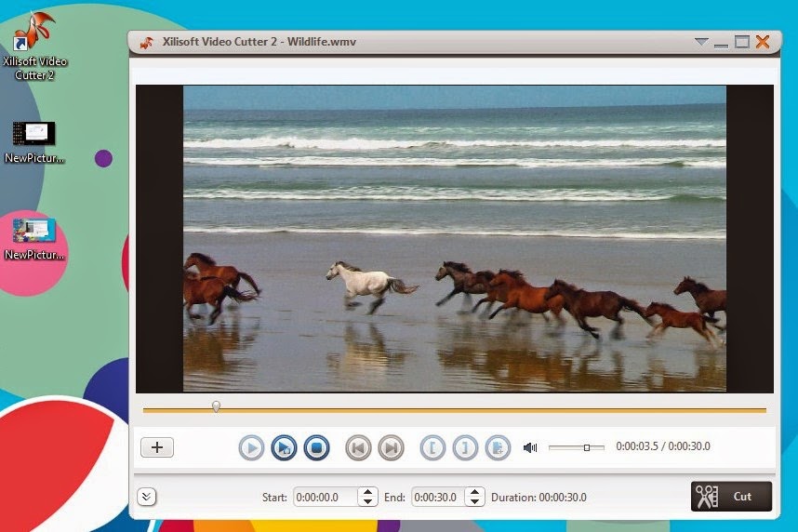Maximize the Xilisoft Video Cutter window

742,42
